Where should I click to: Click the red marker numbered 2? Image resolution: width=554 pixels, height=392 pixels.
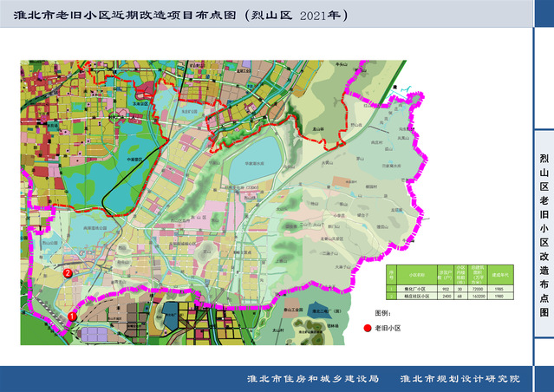click(x=68, y=273)
